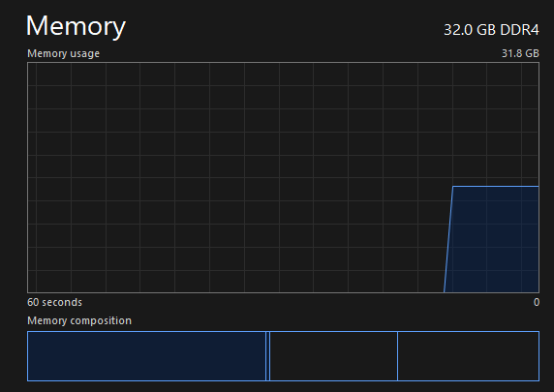554x392 pixels.
Task: Click the 32.0 GB DDR4 label
Action: [x=491, y=30]
